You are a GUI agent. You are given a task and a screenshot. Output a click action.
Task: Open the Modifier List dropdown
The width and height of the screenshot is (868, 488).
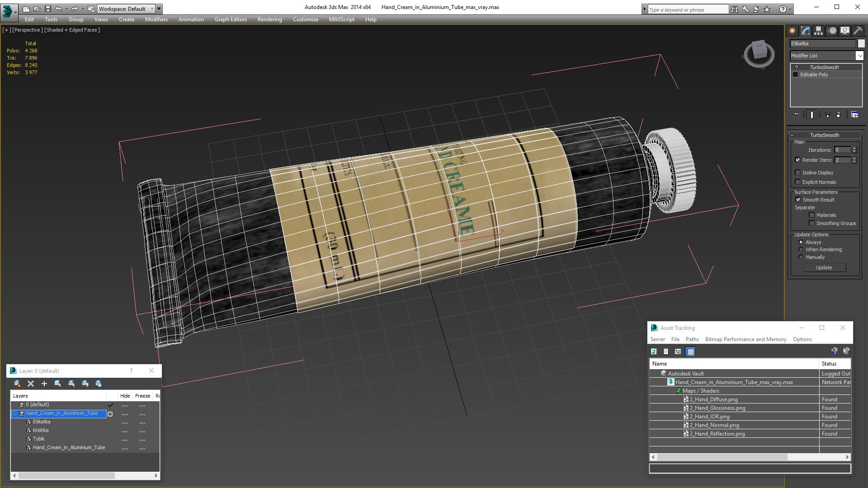(x=859, y=56)
